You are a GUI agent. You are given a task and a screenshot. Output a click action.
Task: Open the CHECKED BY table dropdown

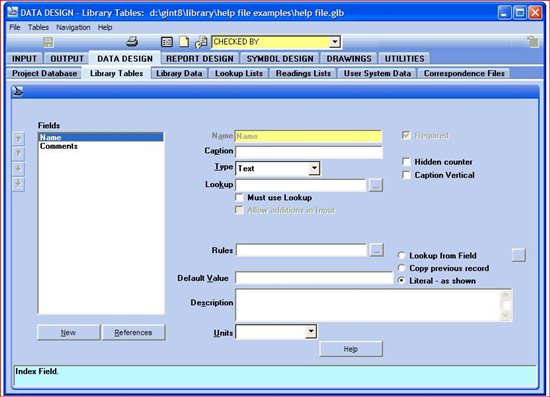pos(335,42)
